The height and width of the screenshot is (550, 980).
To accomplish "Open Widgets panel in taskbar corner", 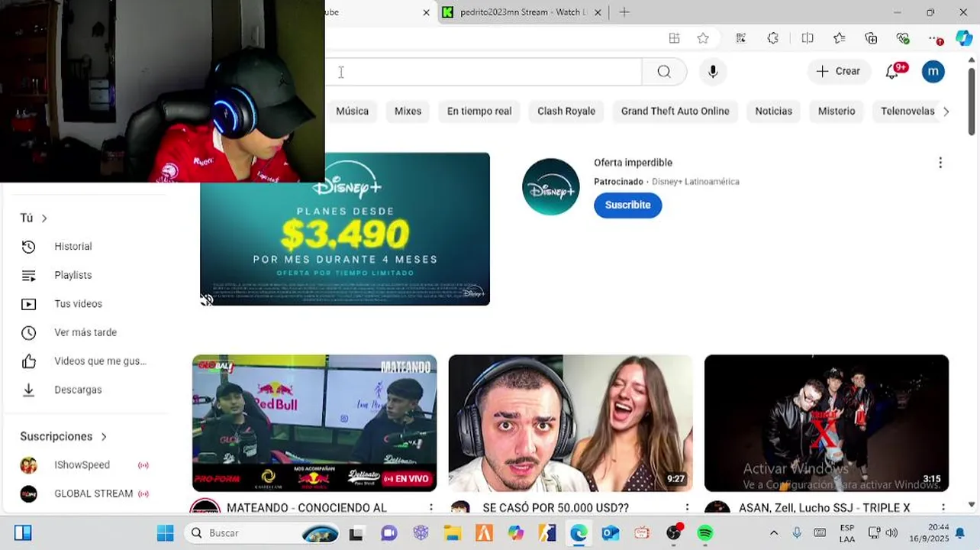I will click(x=23, y=533).
